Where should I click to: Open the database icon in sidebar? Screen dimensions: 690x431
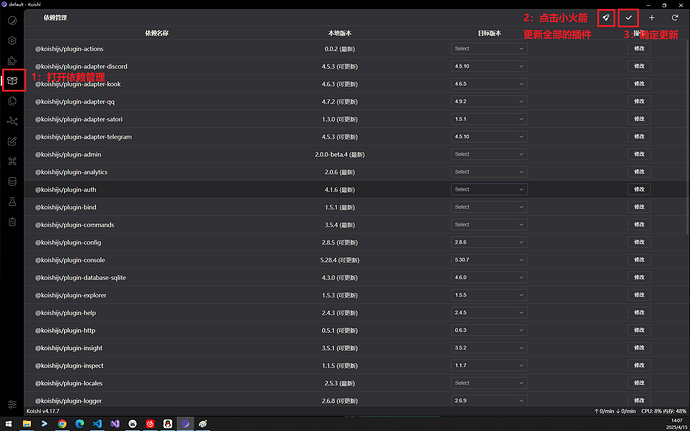12,181
